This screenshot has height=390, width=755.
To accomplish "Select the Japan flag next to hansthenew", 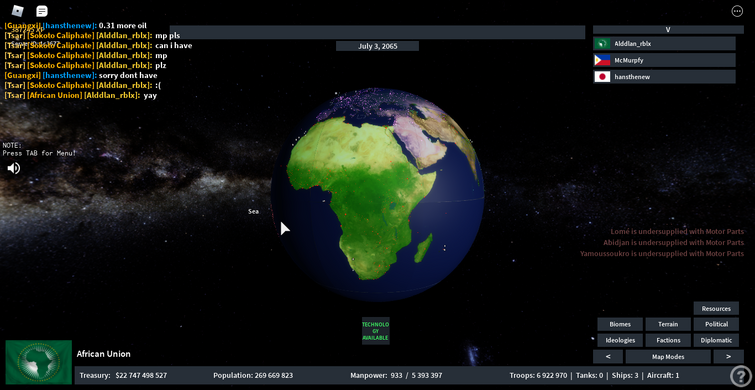I will coord(602,77).
